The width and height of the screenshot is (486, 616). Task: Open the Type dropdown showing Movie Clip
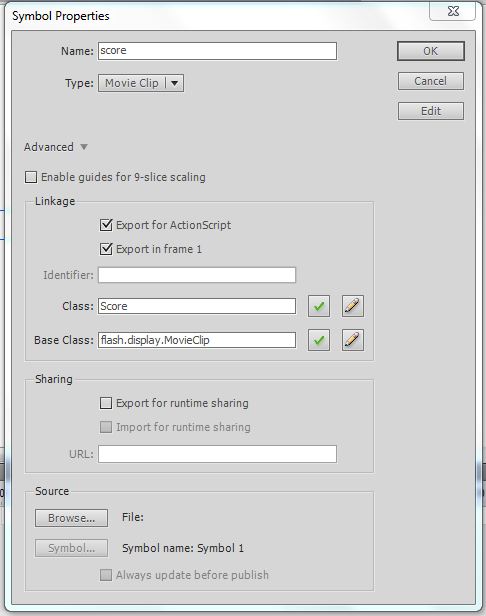[x=141, y=83]
